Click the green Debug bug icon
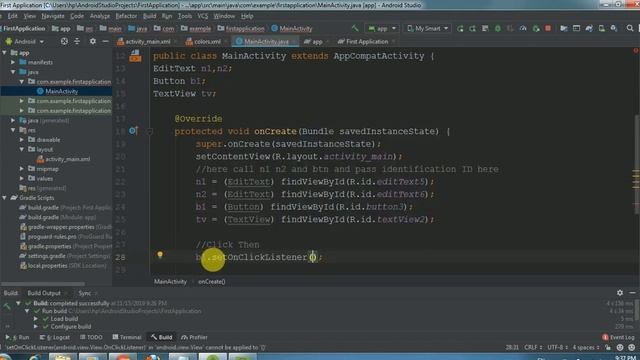The image size is (640, 360). tap(498, 29)
